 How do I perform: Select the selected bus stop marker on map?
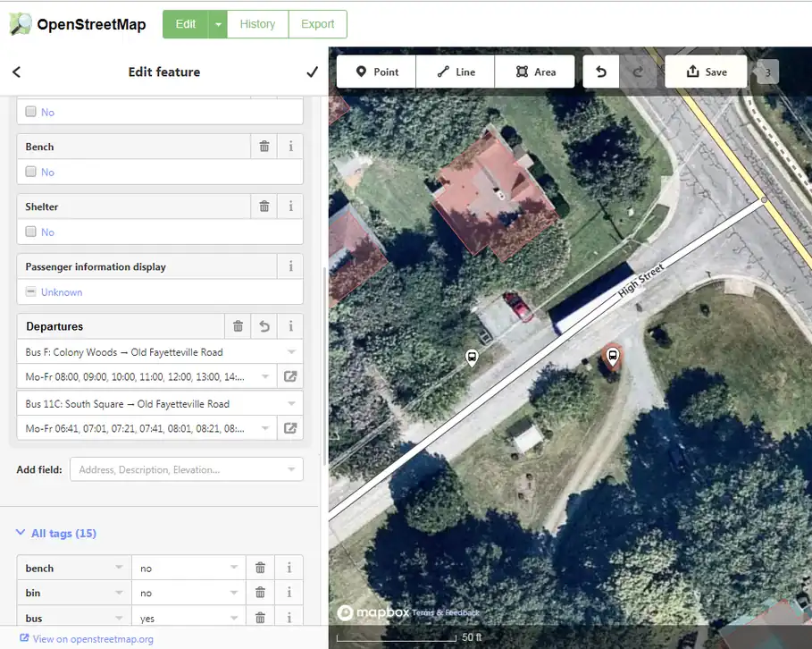(x=613, y=358)
